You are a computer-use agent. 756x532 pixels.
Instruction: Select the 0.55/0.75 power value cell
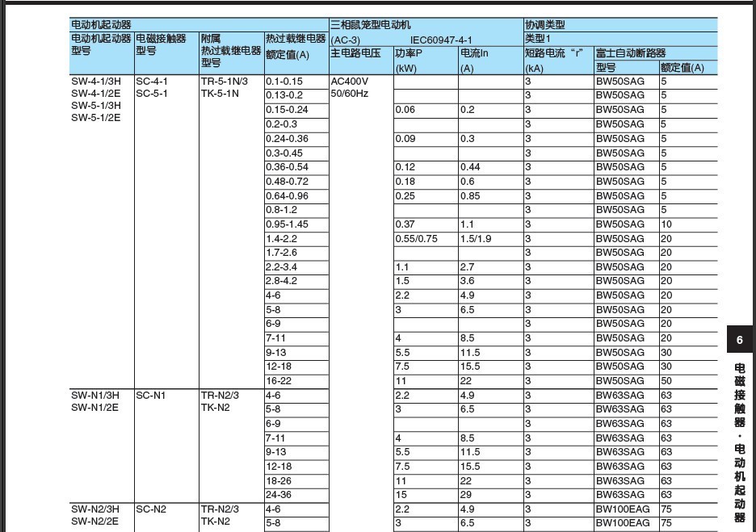tap(417, 239)
